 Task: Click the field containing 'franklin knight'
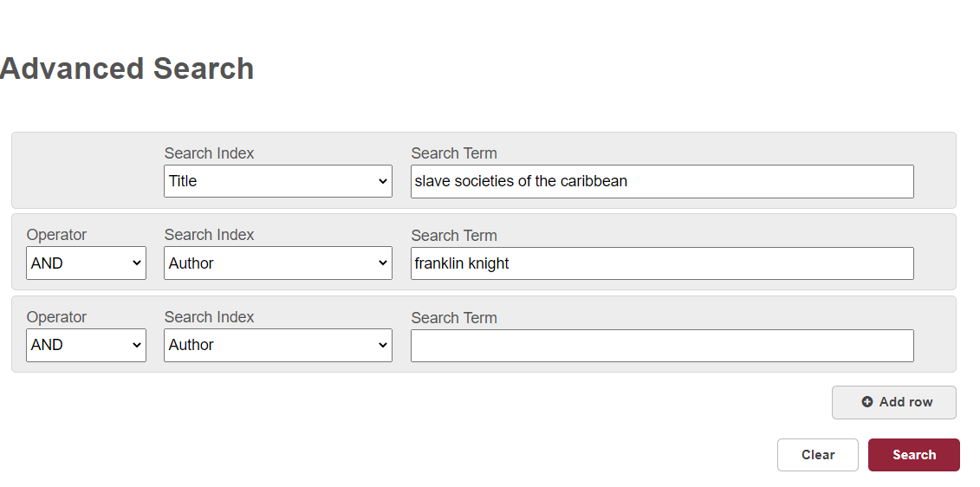[x=662, y=263]
